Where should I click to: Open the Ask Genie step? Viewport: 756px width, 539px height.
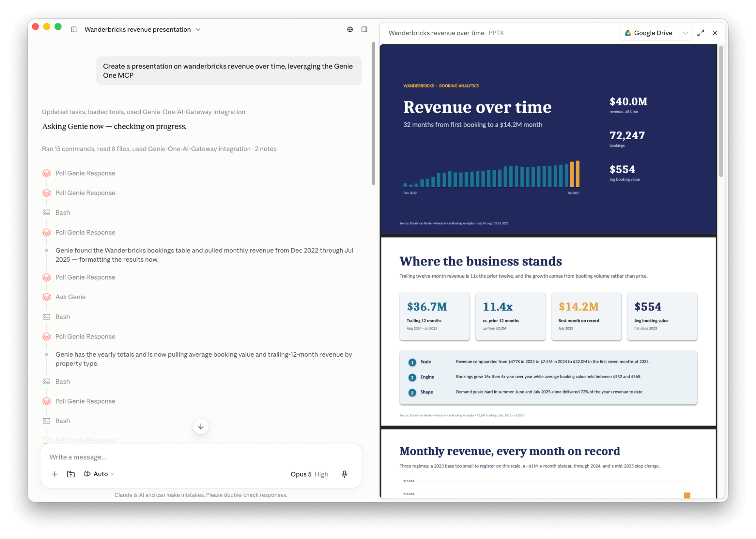70,297
